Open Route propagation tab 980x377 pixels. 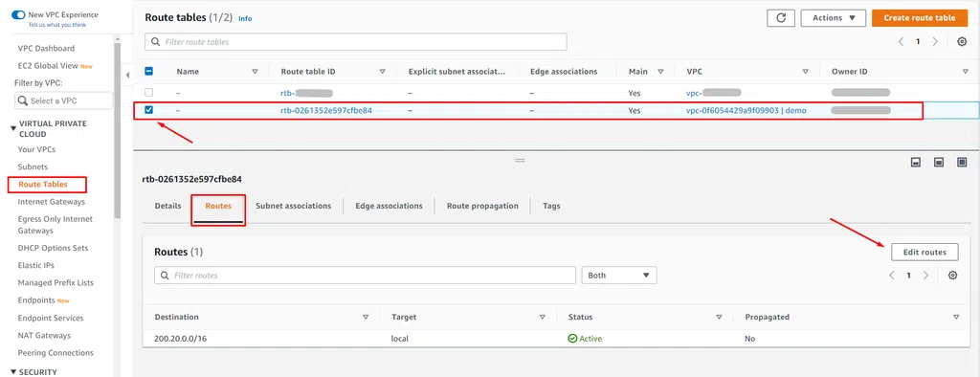(x=482, y=206)
